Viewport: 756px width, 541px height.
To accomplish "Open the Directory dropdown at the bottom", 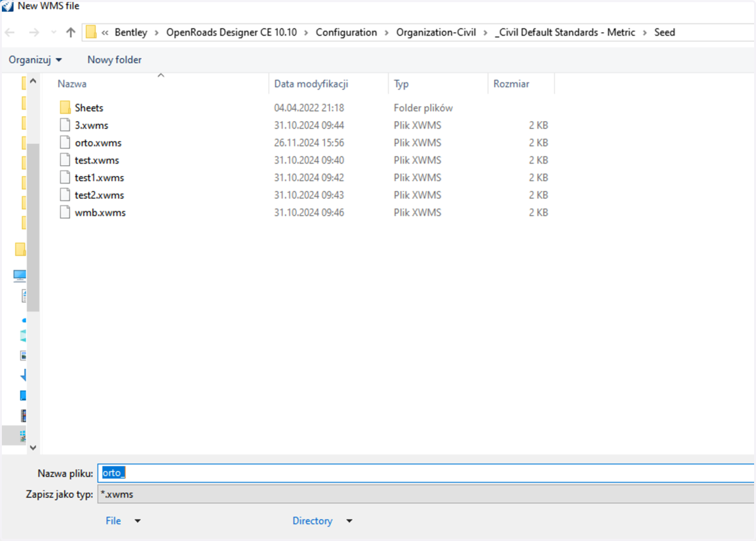I will pos(322,521).
